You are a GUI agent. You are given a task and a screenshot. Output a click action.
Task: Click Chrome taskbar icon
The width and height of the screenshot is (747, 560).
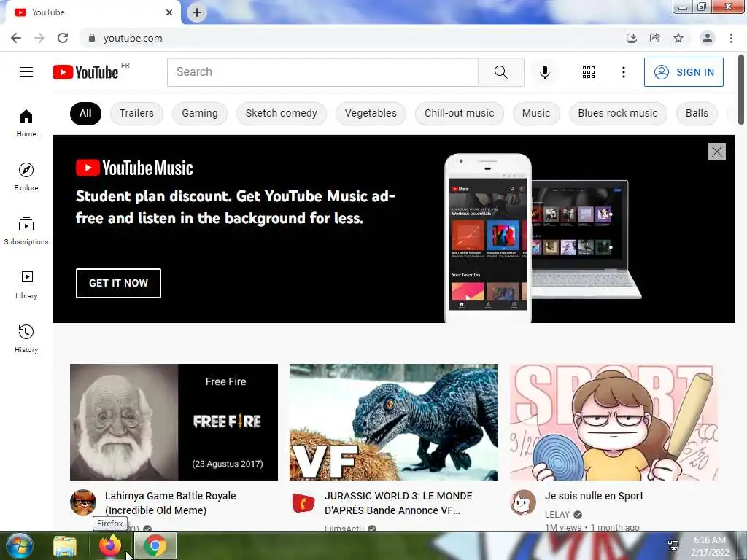(x=155, y=545)
